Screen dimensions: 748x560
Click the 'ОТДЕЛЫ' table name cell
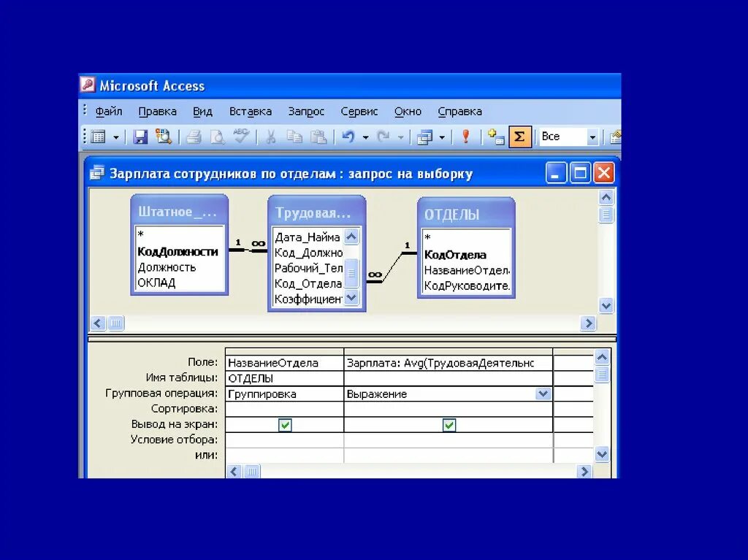pyautogui.click(x=284, y=379)
